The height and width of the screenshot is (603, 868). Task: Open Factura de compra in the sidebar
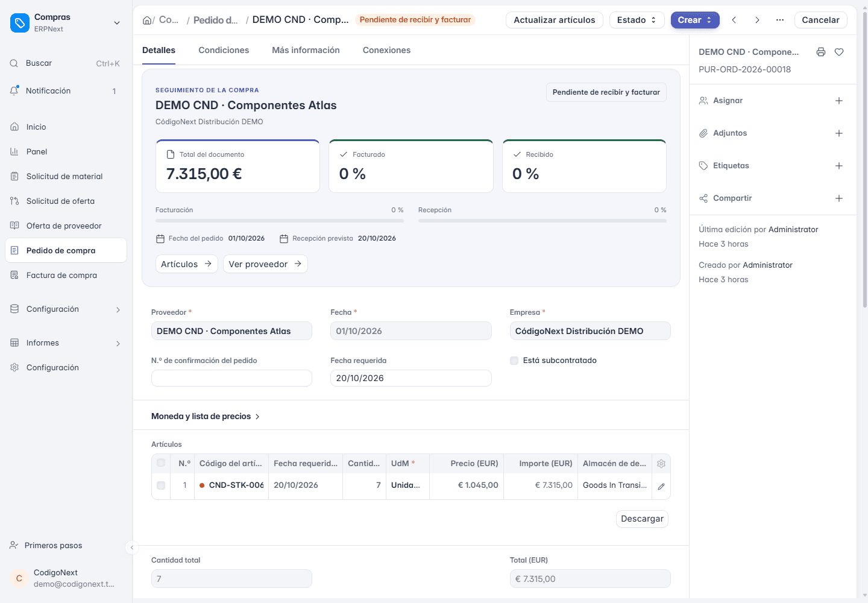66,276
